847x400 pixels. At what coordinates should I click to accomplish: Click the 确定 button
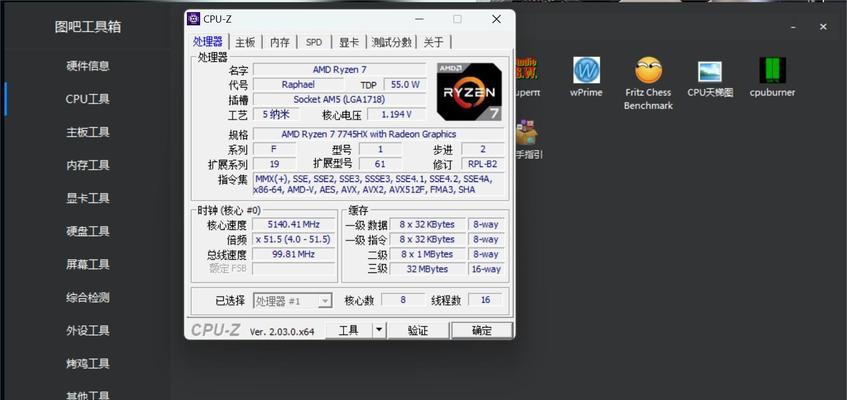click(x=482, y=330)
